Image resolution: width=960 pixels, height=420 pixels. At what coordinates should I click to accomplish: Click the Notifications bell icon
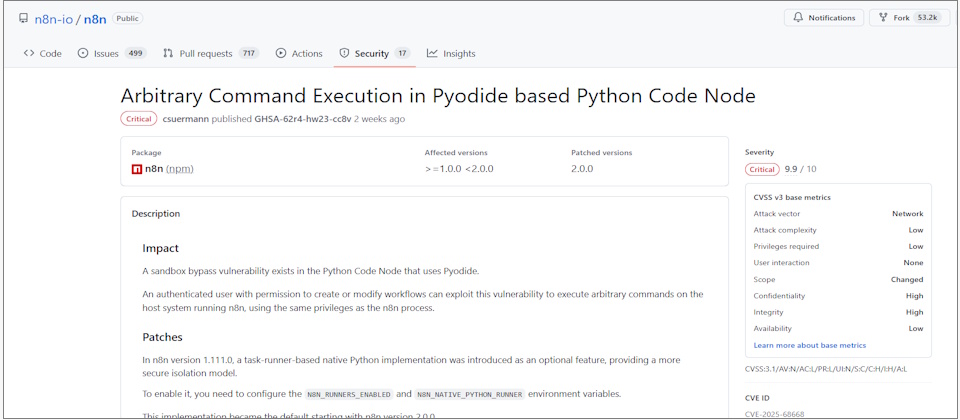click(799, 18)
